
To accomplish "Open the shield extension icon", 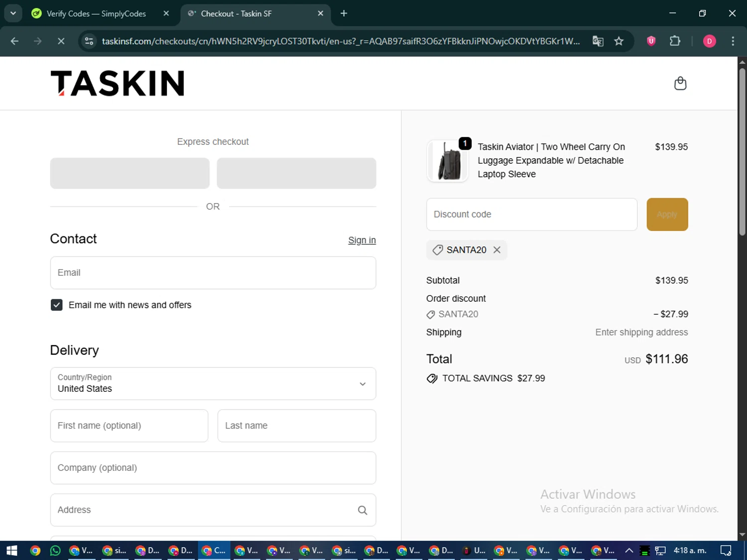I will click(651, 41).
